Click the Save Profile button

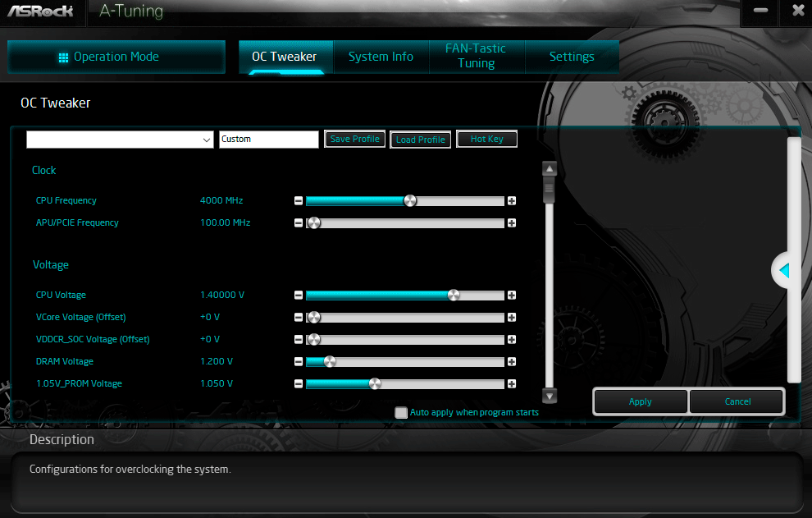[354, 140]
